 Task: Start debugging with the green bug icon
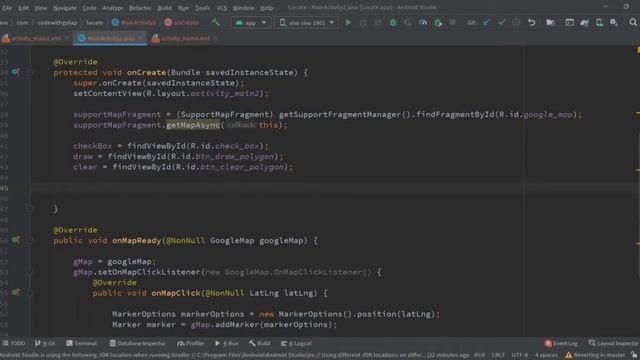pyautogui.click(x=393, y=22)
